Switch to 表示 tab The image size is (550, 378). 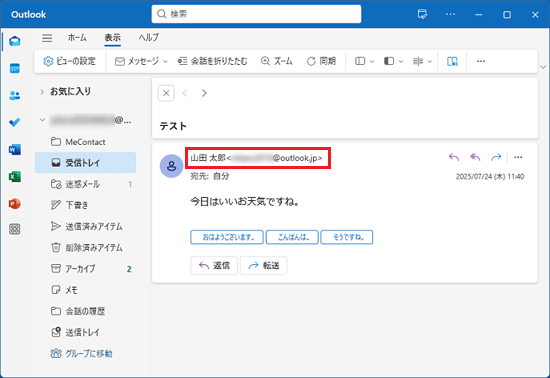click(113, 38)
